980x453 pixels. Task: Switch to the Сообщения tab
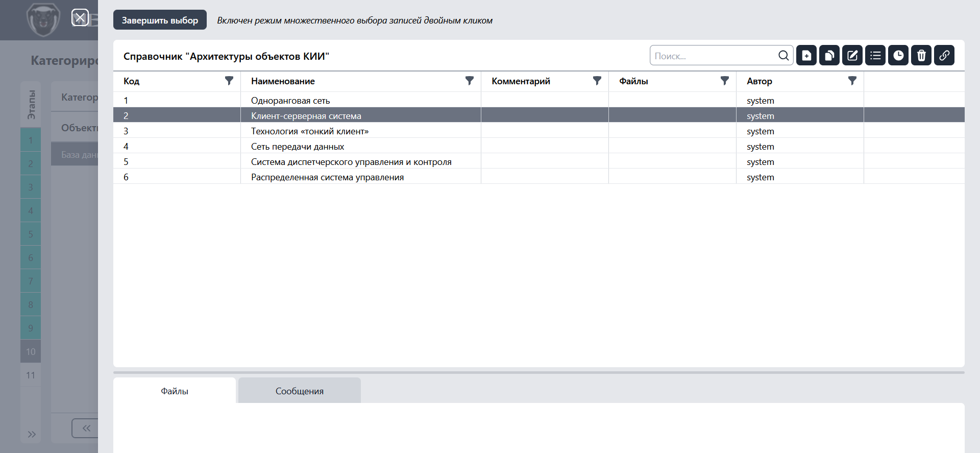pos(300,391)
